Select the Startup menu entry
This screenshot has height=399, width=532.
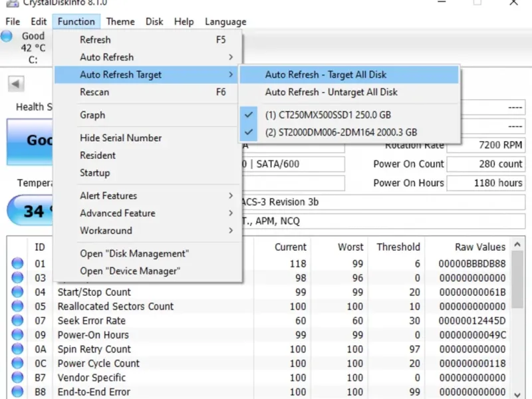point(147,173)
